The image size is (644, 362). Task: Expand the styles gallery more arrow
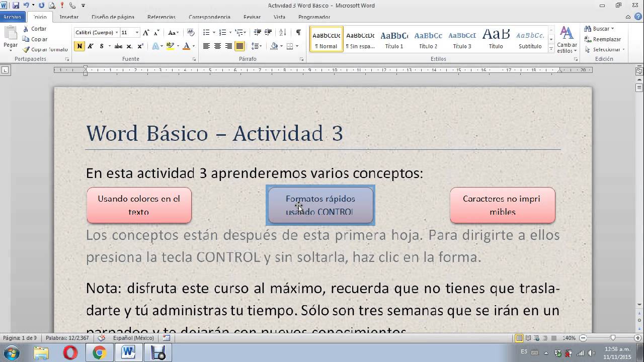click(551, 49)
